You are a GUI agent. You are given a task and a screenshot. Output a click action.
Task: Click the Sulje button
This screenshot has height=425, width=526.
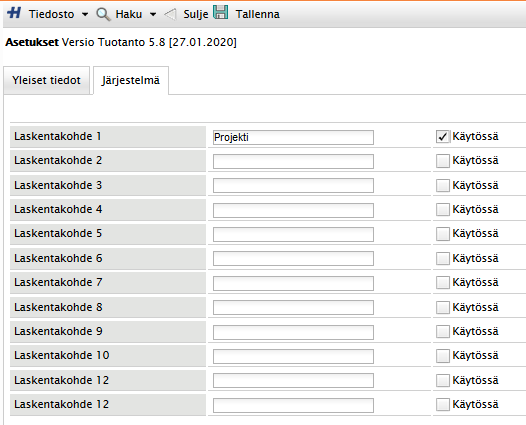196,14
